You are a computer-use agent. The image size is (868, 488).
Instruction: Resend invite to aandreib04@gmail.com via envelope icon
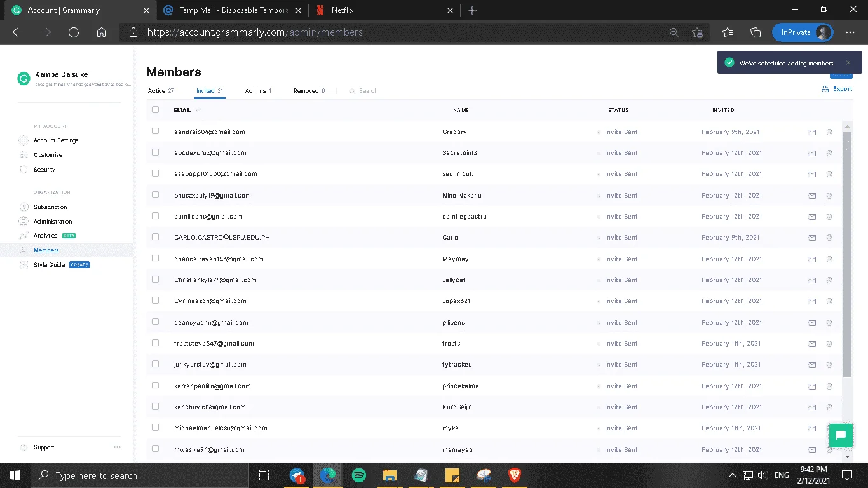(812, 132)
